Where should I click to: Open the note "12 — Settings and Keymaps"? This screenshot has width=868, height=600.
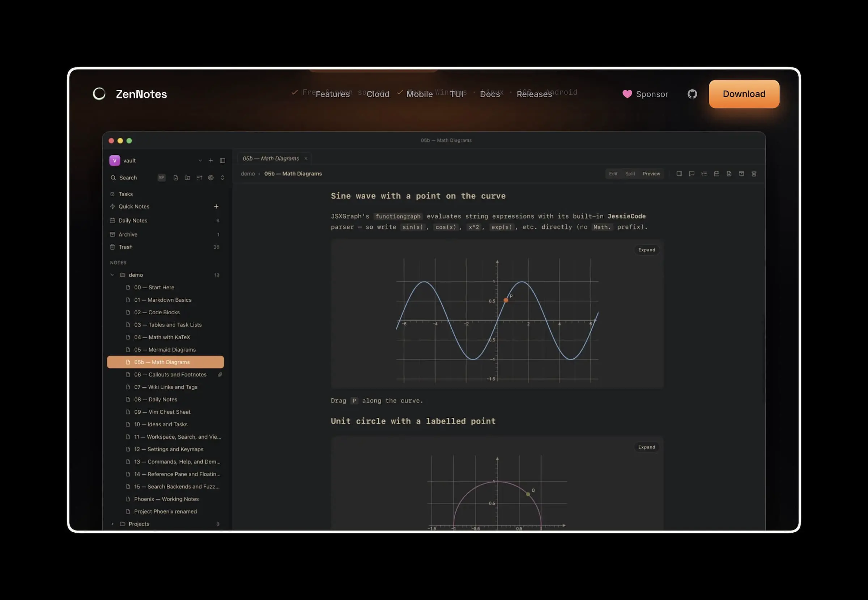click(165, 449)
